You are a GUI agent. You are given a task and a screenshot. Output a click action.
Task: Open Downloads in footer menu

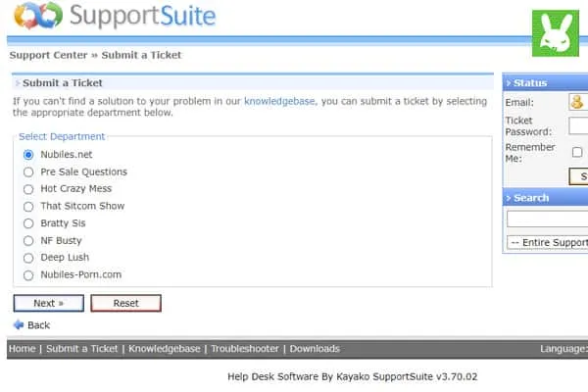coord(315,349)
